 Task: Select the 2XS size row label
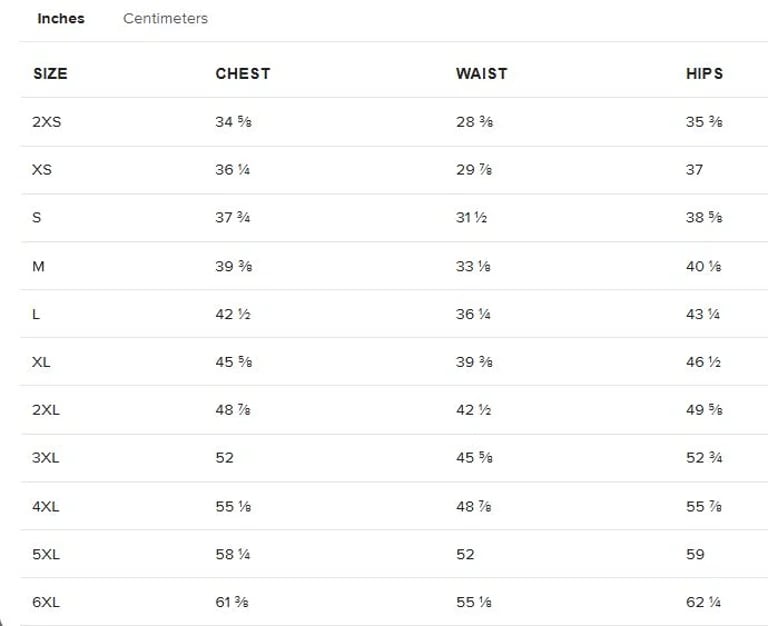click(x=47, y=121)
